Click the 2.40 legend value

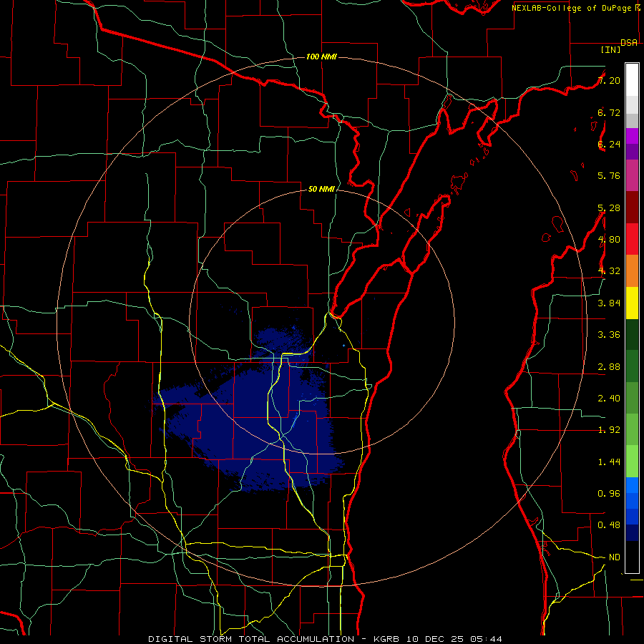[609, 399]
